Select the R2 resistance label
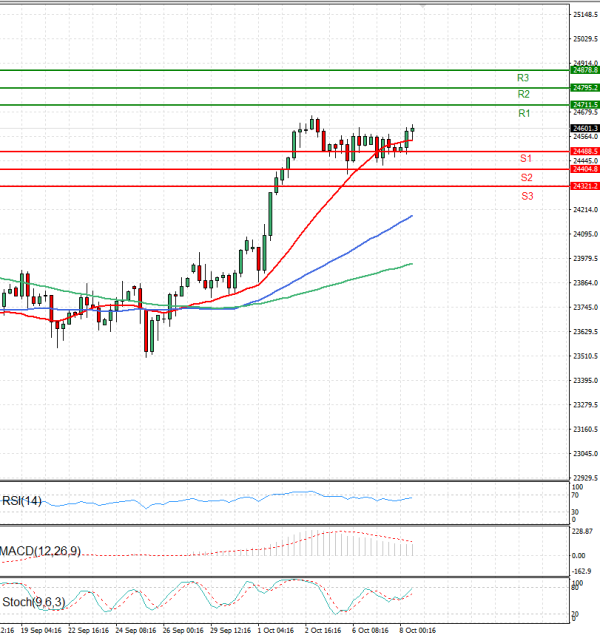The width and height of the screenshot is (600, 638). [x=523, y=94]
